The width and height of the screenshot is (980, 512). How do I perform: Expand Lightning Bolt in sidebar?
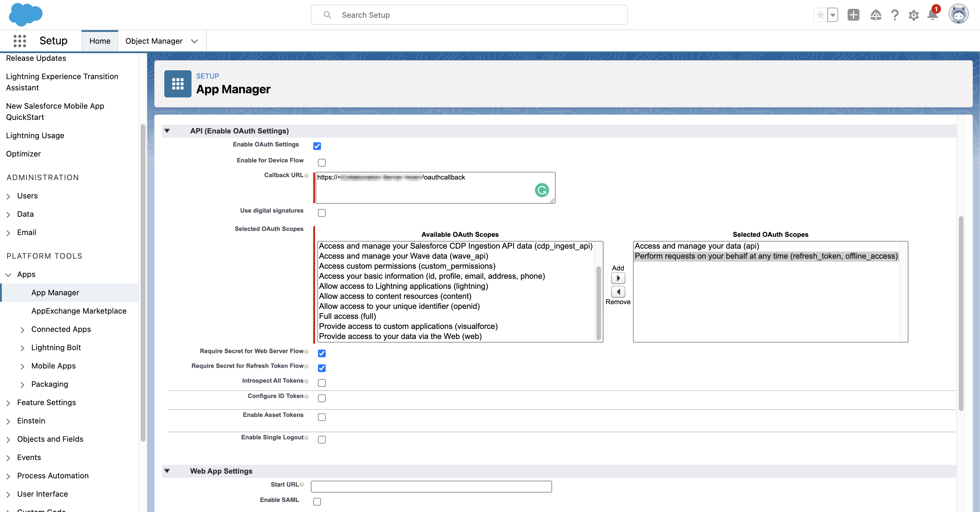22,348
